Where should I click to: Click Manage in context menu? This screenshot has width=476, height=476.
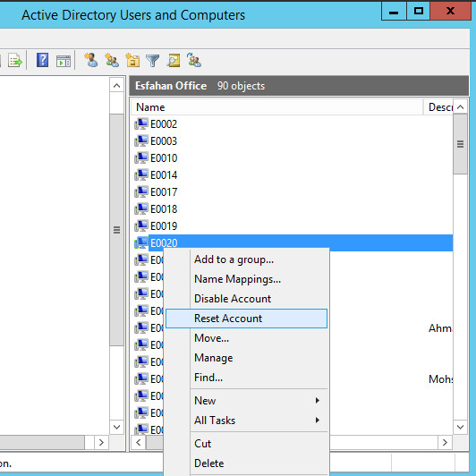tap(247, 358)
